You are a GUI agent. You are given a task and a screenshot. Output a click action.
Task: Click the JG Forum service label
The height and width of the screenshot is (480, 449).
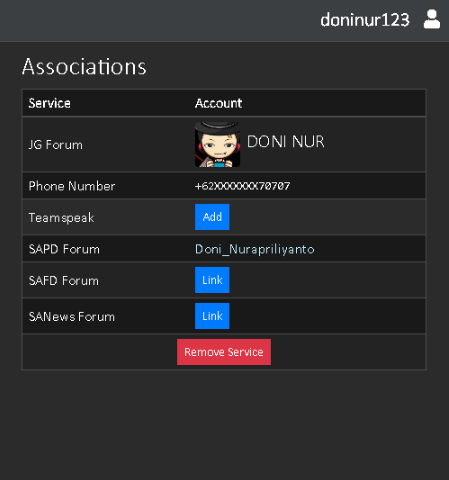pos(55,145)
